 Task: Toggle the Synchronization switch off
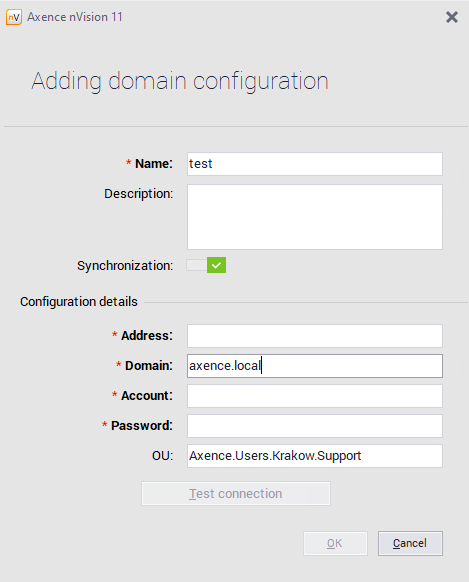click(206, 265)
